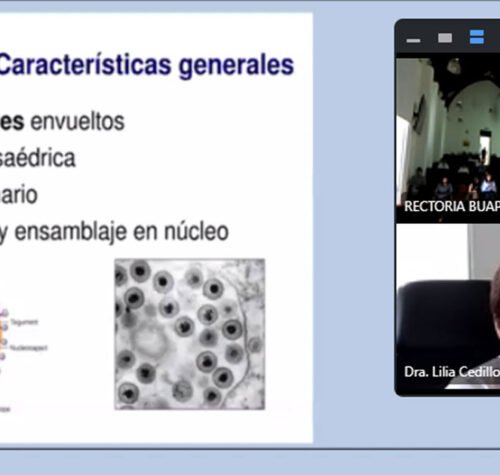Click the Nucleocapsid label on the diagram

coord(29,348)
